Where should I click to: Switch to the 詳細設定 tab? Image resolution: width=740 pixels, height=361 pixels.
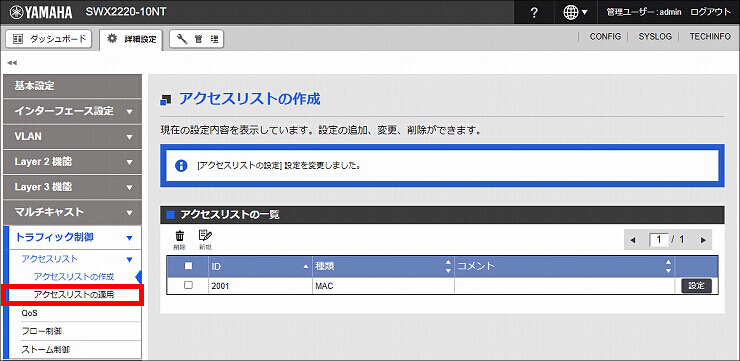point(131,40)
